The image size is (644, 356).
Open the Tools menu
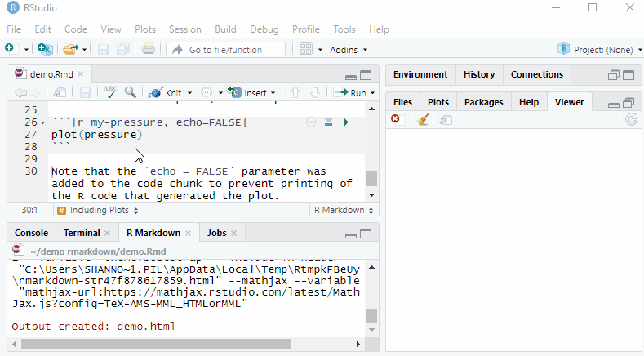click(344, 29)
